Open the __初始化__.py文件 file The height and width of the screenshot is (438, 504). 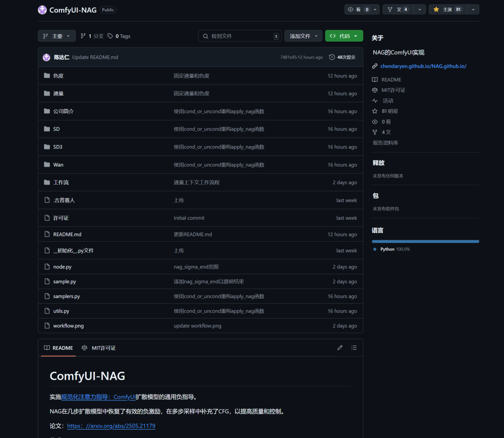pyautogui.click(x=73, y=250)
